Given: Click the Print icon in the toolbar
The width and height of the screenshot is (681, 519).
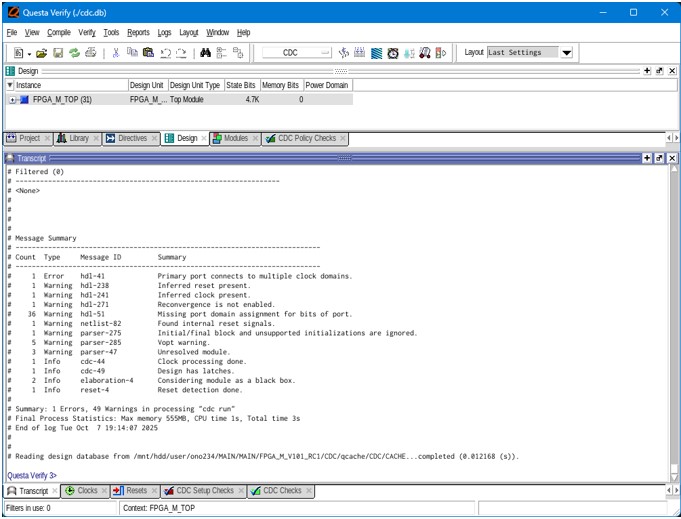Looking at the screenshot, I should [90, 53].
